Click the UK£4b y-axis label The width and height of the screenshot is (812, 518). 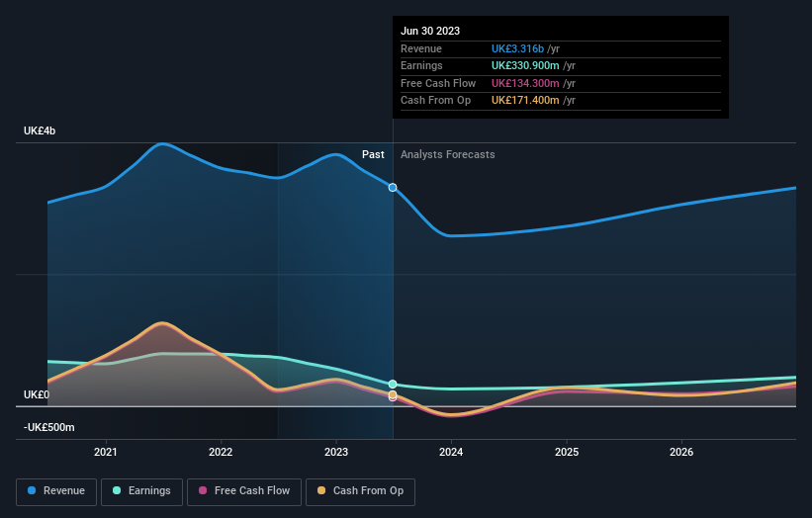(40, 130)
